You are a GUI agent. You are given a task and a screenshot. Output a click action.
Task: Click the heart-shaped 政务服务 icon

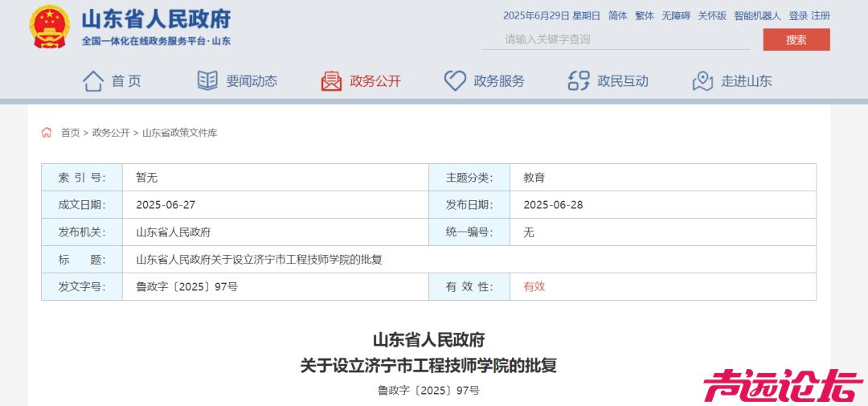455,81
